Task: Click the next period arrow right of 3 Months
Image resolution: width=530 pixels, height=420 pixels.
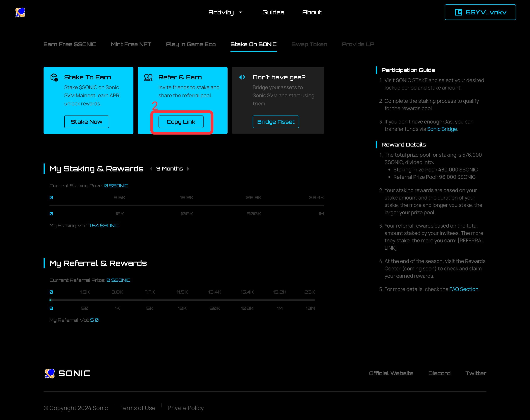Action: click(x=188, y=169)
